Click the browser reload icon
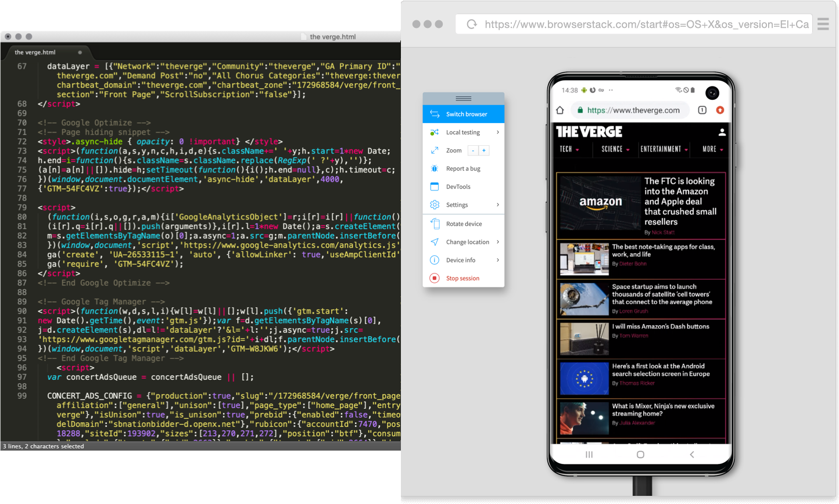The height and width of the screenshot is (504, 839). [x=472, y=24]
